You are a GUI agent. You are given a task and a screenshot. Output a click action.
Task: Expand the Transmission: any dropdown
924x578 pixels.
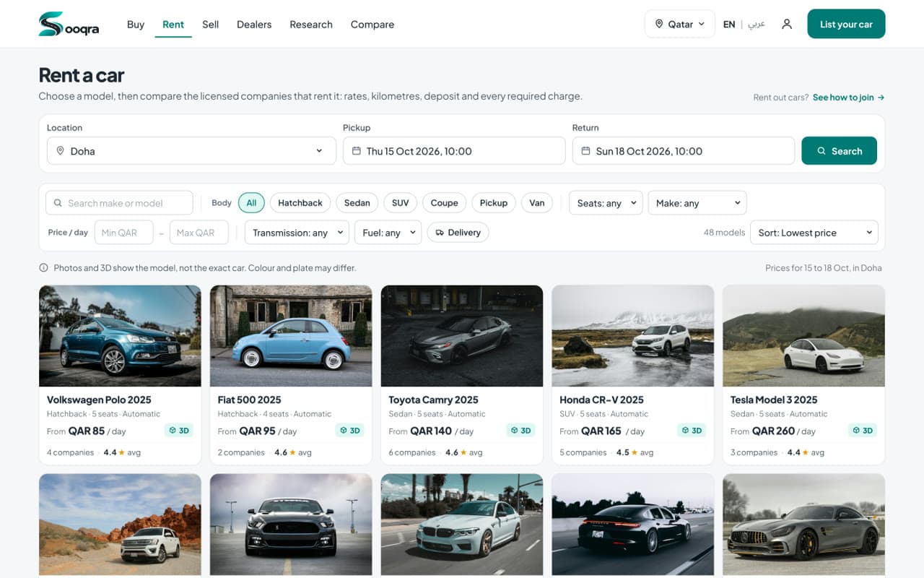point(297,233)
